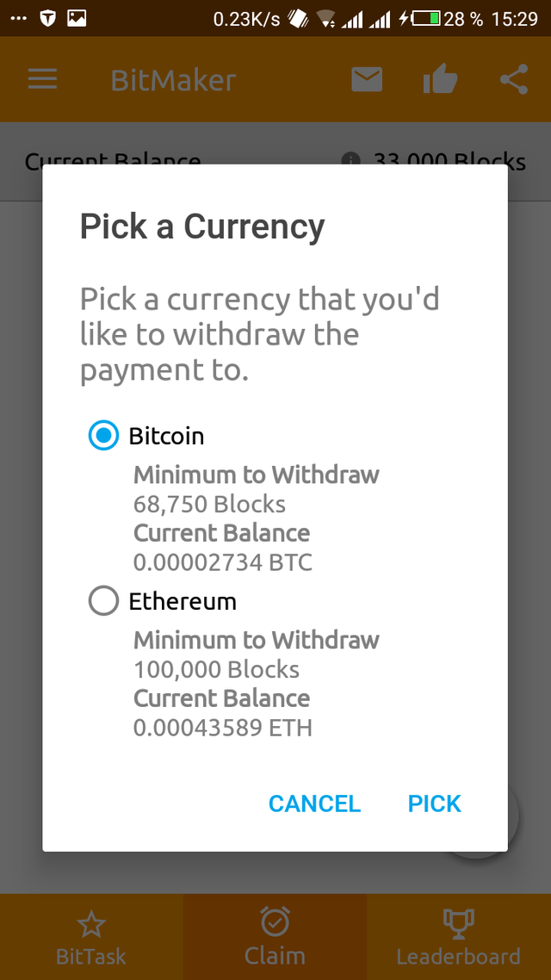
Task: Tap the Claim alarm clock icon
Action: [275, 922]
